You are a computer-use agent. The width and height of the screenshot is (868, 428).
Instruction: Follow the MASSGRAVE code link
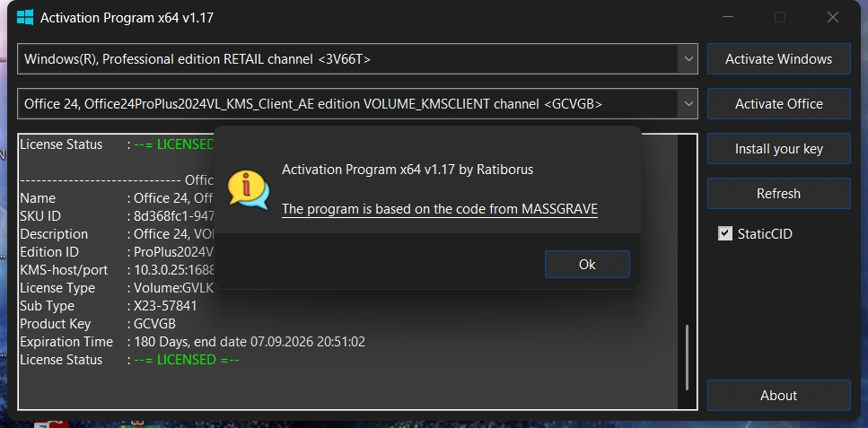[440, 209]
